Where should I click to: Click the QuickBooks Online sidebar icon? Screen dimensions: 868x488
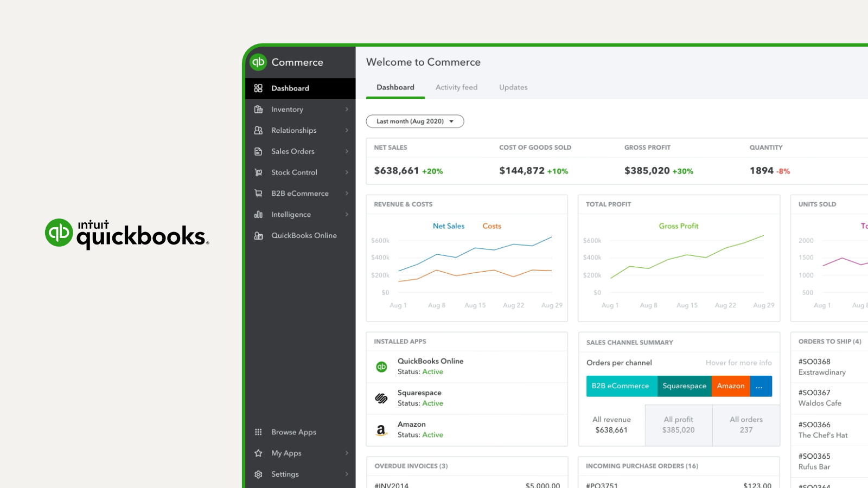[258, 236]
